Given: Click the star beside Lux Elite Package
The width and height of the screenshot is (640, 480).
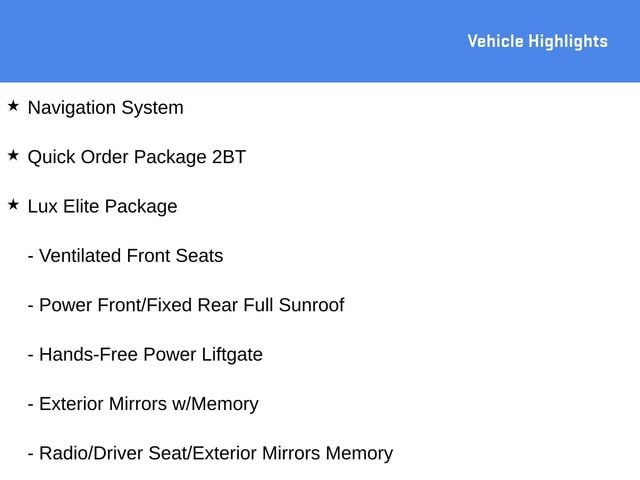Looking at the screenshot, I should (x=13, y=205).
